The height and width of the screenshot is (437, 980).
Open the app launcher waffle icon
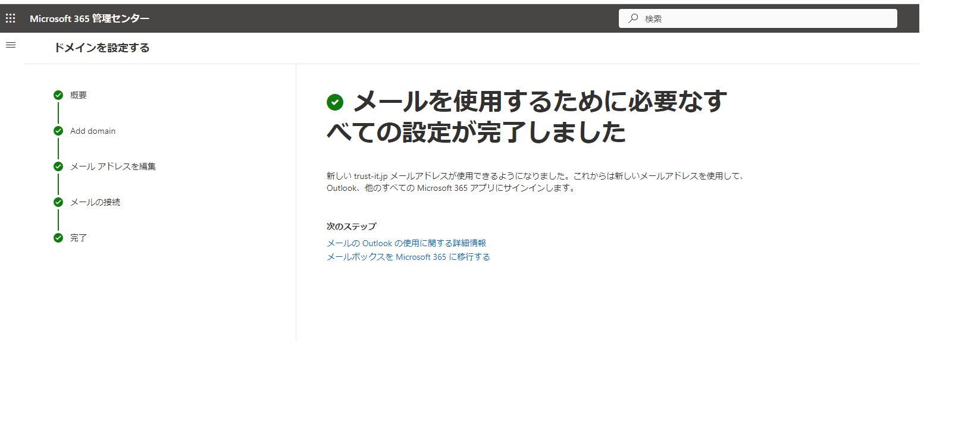(11, 18)
